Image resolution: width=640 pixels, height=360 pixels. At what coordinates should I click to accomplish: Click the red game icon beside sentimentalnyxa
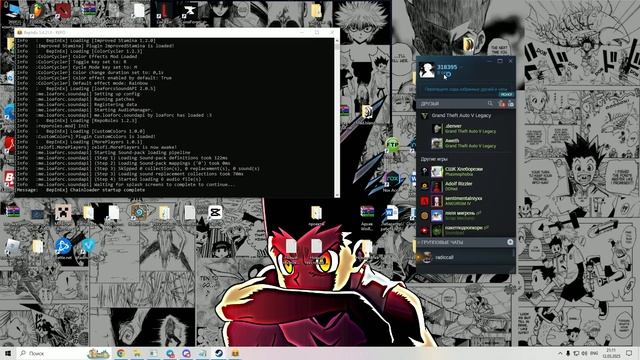424,201
